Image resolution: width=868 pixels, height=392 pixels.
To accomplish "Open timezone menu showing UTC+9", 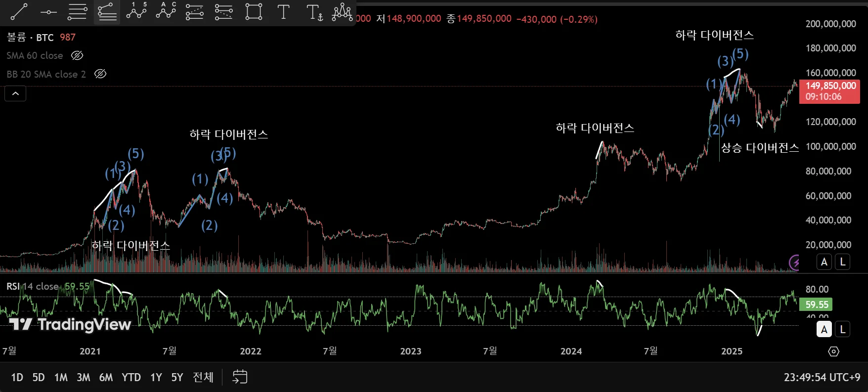I will pyautogui.click(x=822, y=377).
